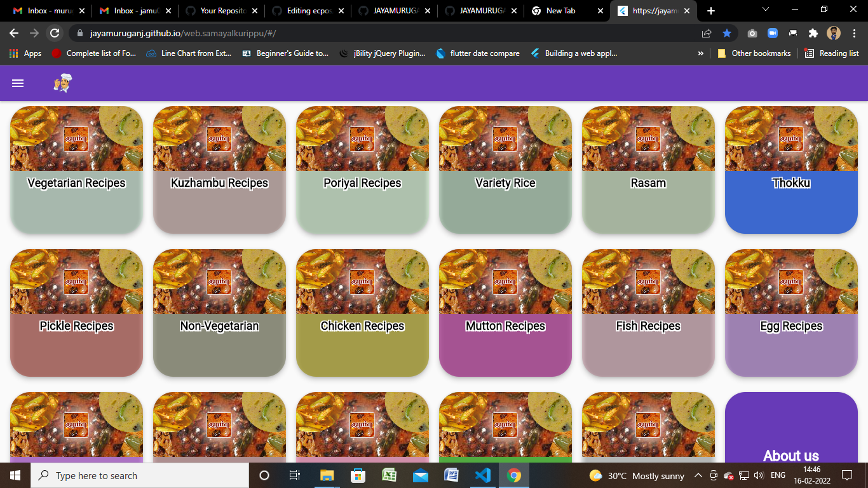Image resolution: width=868 pixels, height=488 pixels.
Task: Open Other bookmarks folder
Action: click(754, 53)
